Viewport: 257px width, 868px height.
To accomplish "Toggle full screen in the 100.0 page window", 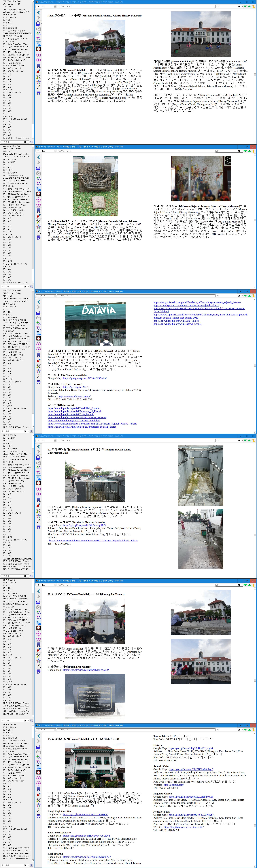I will 38,49.
